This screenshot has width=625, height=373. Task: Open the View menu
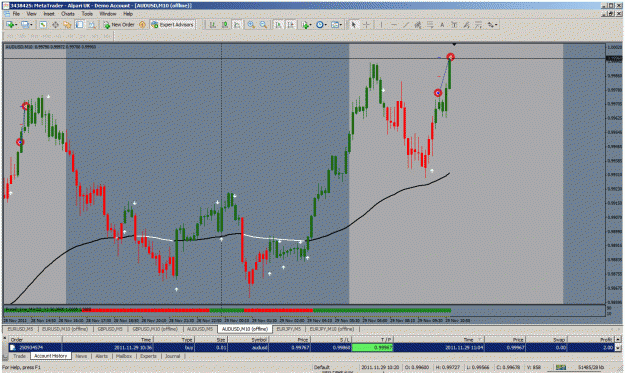coord(31,14)
